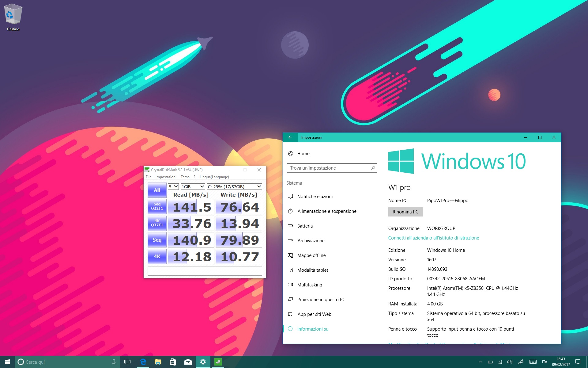Viewport: 588px width, 368px height.
Task: Click the Trova un'impostazione search field
Action: (332, 168)
